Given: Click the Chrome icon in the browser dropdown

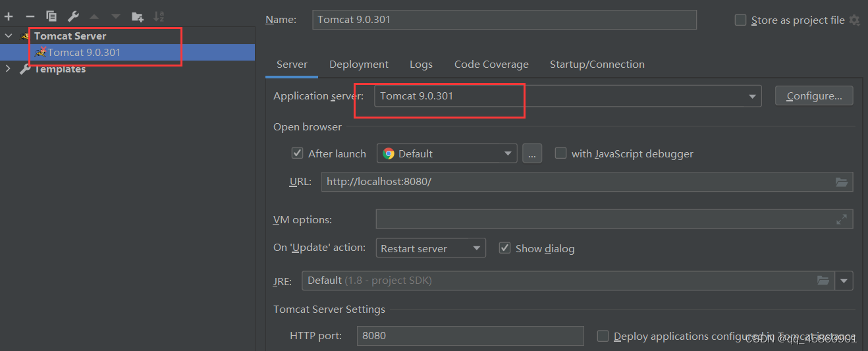Looking at the screenshot, I should 389,153.
